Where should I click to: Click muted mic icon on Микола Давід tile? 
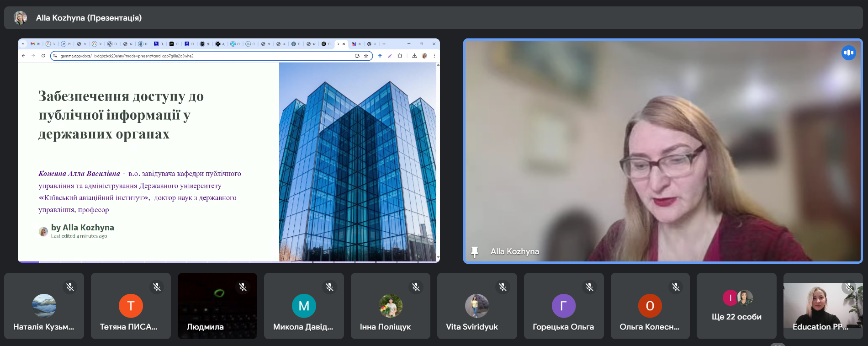tap(329, 287)
